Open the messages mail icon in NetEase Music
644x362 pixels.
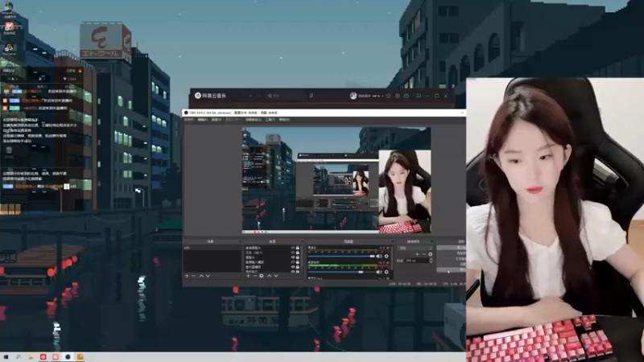(x=407, y=96)
